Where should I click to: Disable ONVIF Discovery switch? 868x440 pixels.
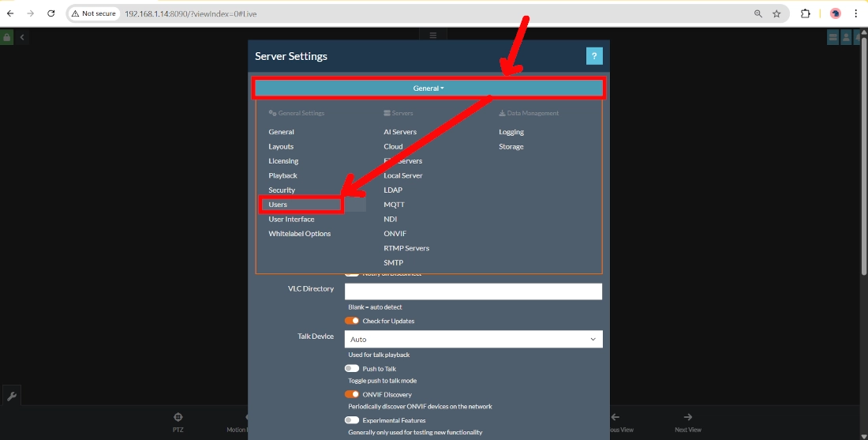click(351, 394)
